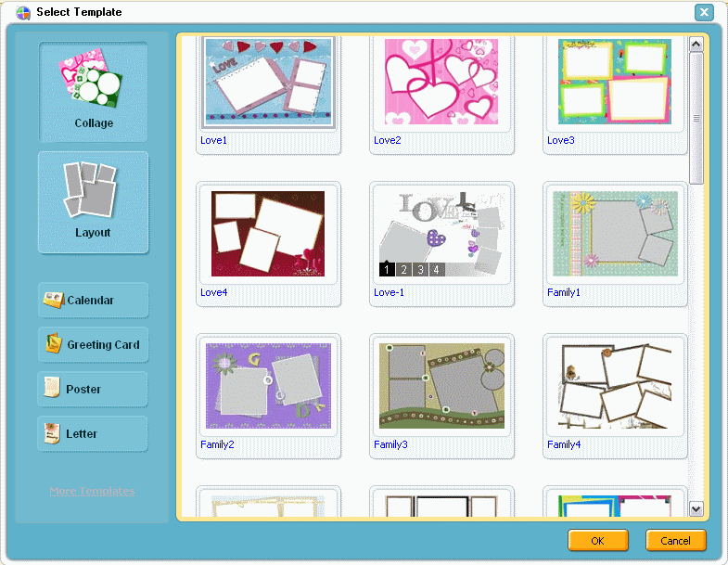Select the Poster template type
Viewport: 728px width, 565px height.
click(x=93, y=390)
